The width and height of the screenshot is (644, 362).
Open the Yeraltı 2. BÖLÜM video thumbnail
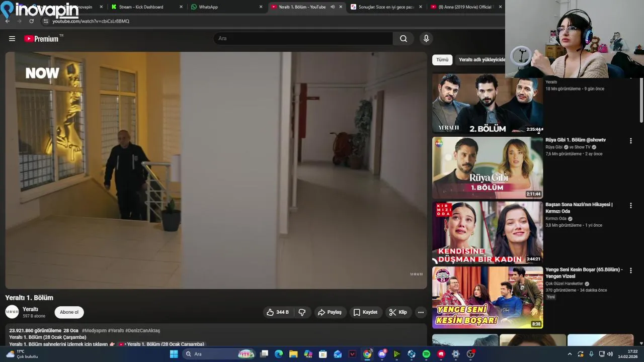pos(488,103)
